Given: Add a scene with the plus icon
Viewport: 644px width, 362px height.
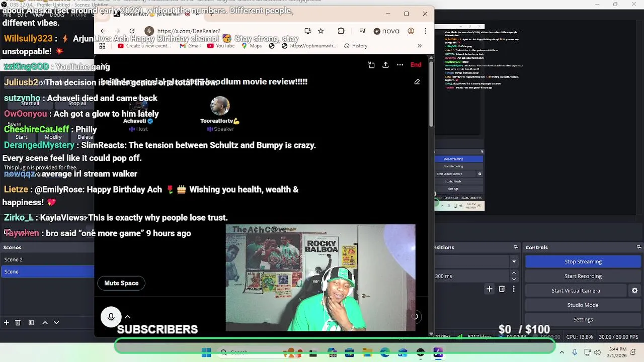Looking at the screenshot, I should pos(7,322).
